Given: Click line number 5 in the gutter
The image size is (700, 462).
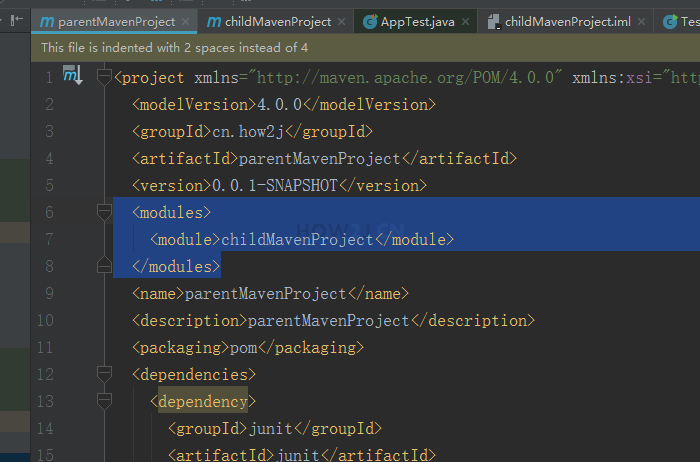Looking at the screenshot, I should point(49,185).
